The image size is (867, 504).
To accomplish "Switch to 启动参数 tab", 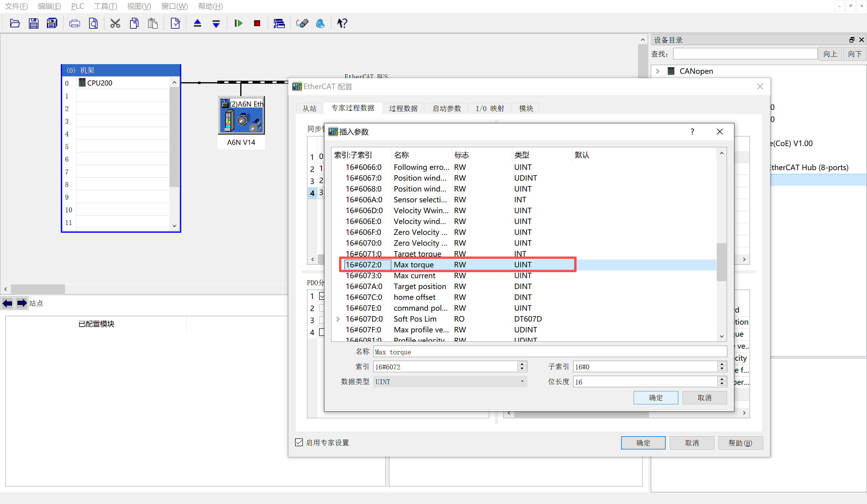I will tap(446, 108).
